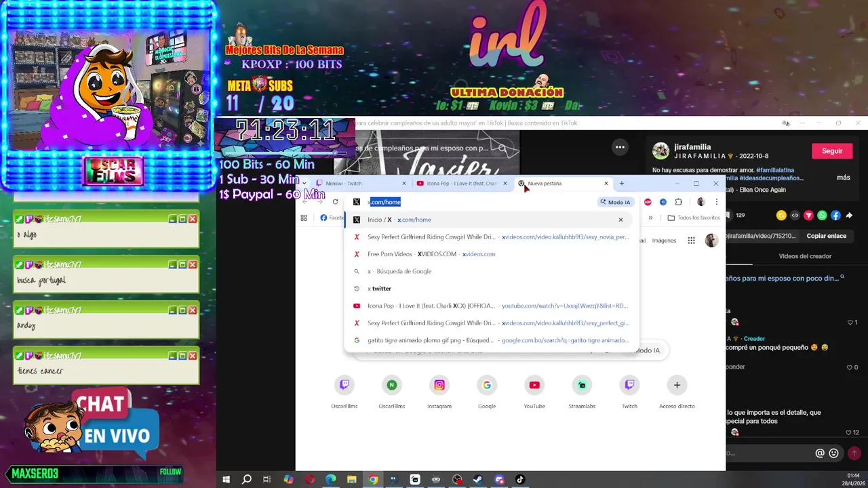Open the Chrome extensions puzzle menu
868x488 pixels.
678,202
